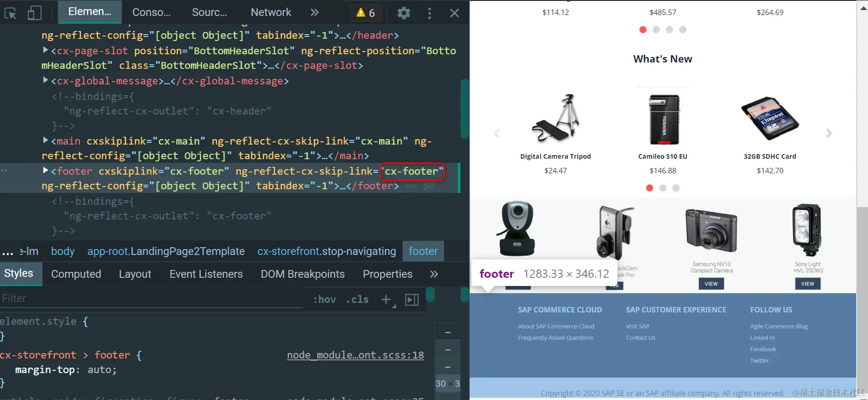Viewport: 868px width, 400px height.
Task: Open DevTools settings gear
Action: (x=403, y=13)
